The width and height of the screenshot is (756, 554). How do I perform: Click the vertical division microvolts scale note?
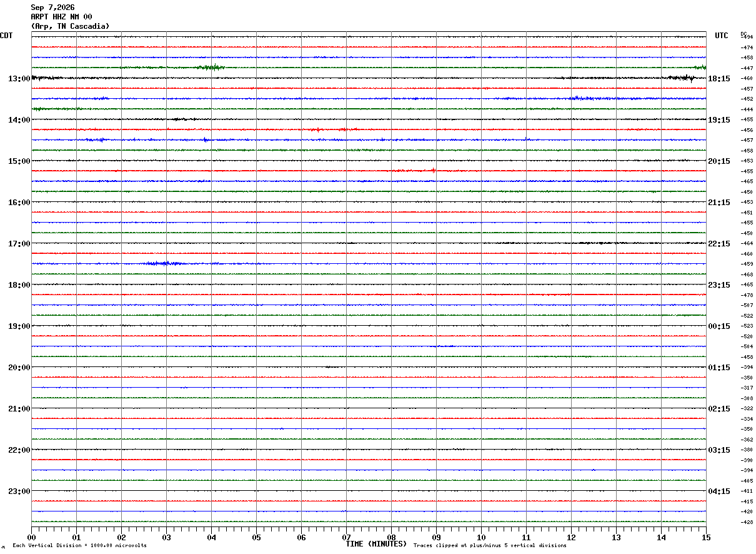pyautogui.click(x=80, y=546)
